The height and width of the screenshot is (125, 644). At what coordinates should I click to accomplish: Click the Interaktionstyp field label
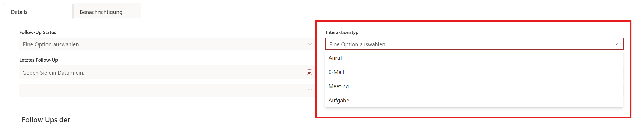pyautogui.click(x=342, y=32)
